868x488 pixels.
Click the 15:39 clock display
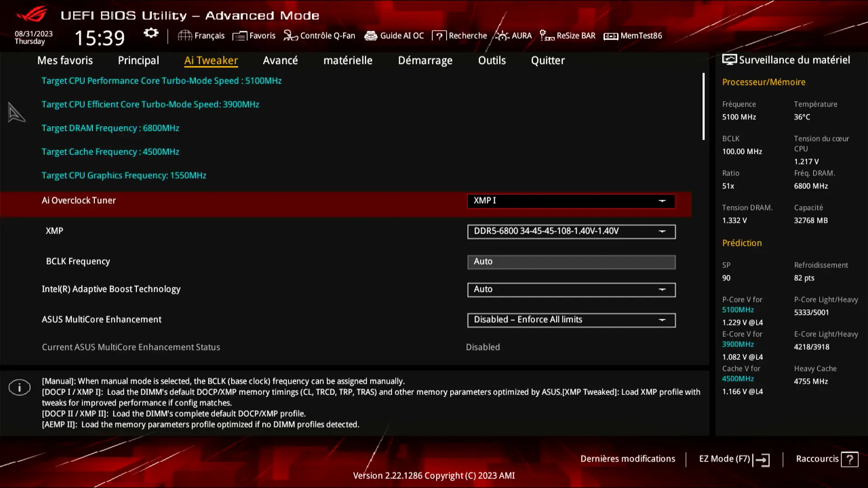(99, 38)
